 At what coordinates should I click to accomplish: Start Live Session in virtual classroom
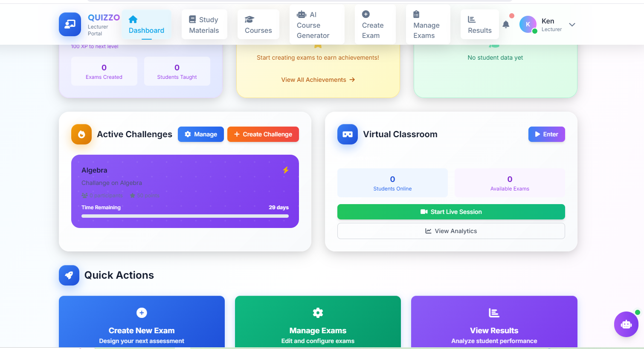451,212
